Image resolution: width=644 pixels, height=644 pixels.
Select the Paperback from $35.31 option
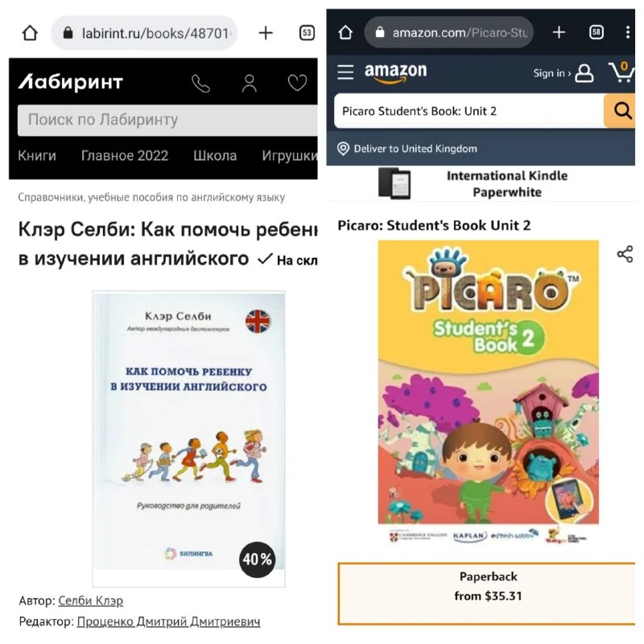(487, 594)
